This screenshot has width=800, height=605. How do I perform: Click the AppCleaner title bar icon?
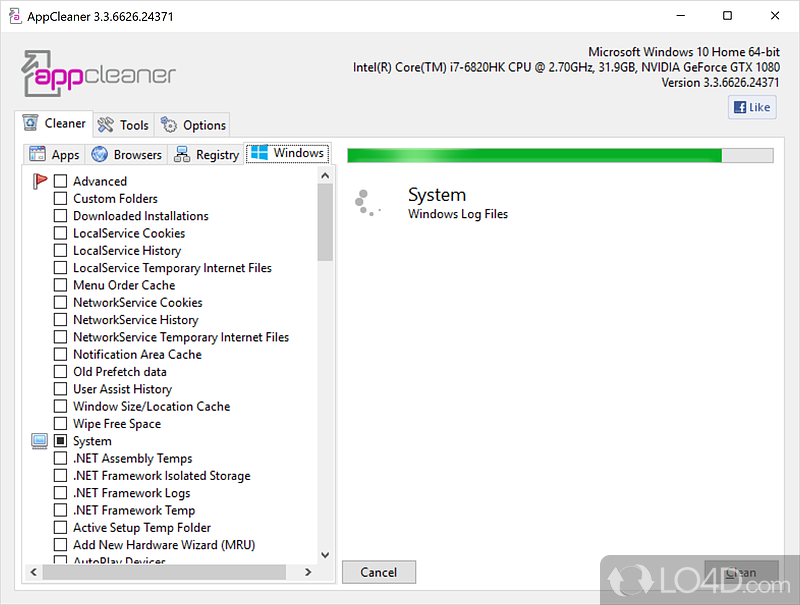coord(15,16)
